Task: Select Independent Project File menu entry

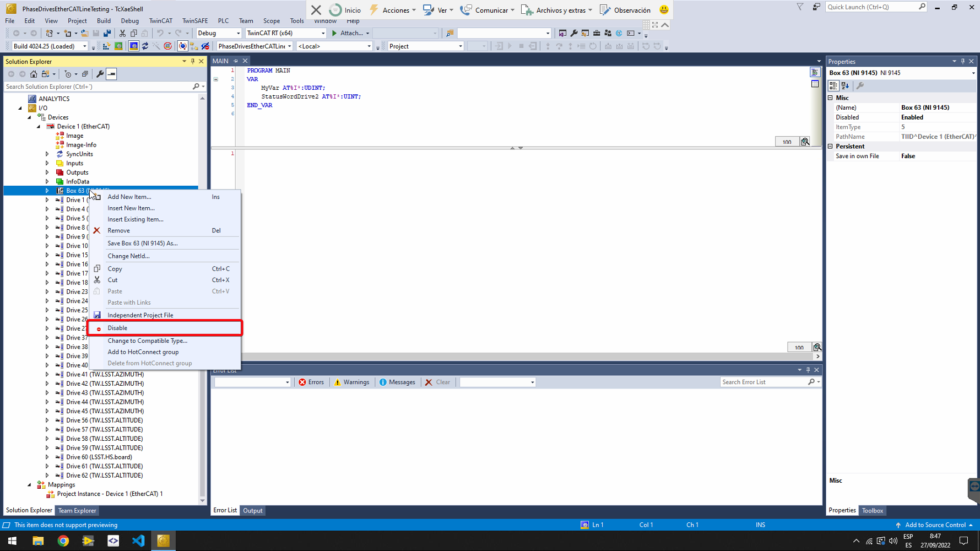Action: click(x=165, y=315)
